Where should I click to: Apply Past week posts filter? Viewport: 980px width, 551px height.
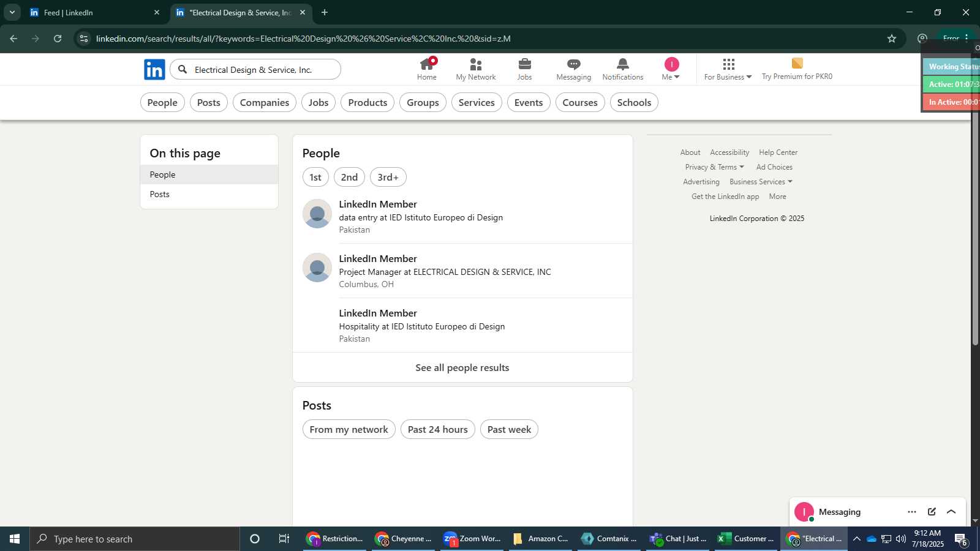click(x=509, y=429)
